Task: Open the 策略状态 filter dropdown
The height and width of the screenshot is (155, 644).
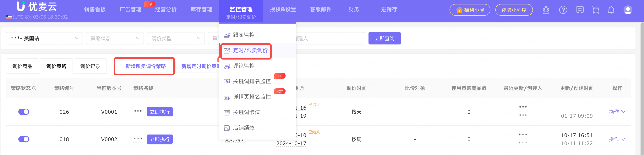Action: point(115,38)
